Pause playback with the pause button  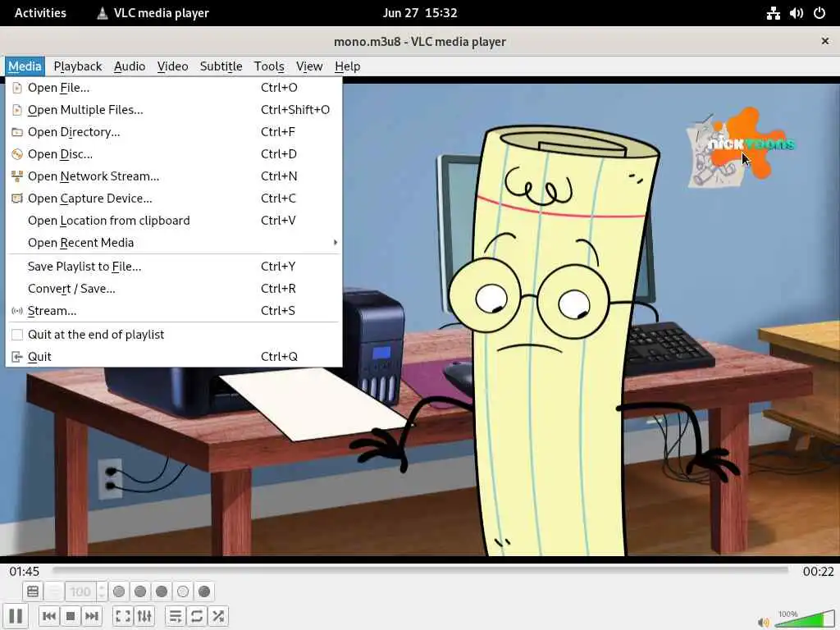point(16,615)
